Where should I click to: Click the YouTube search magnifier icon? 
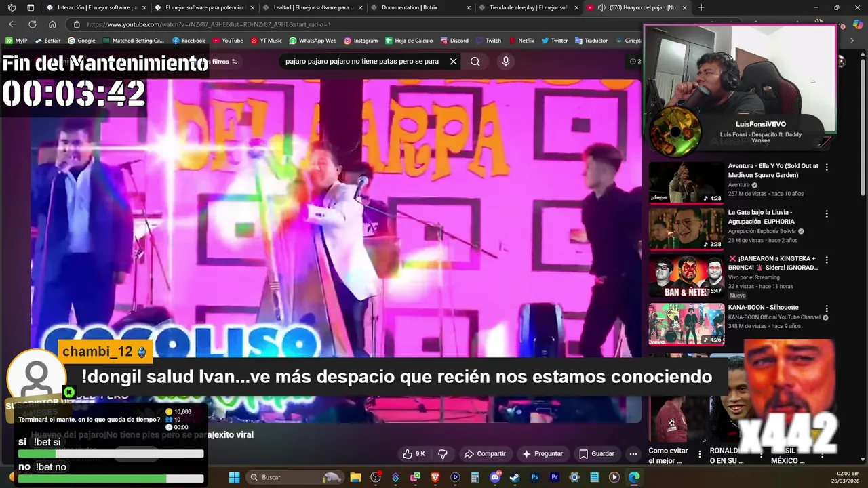coord(475,61)
